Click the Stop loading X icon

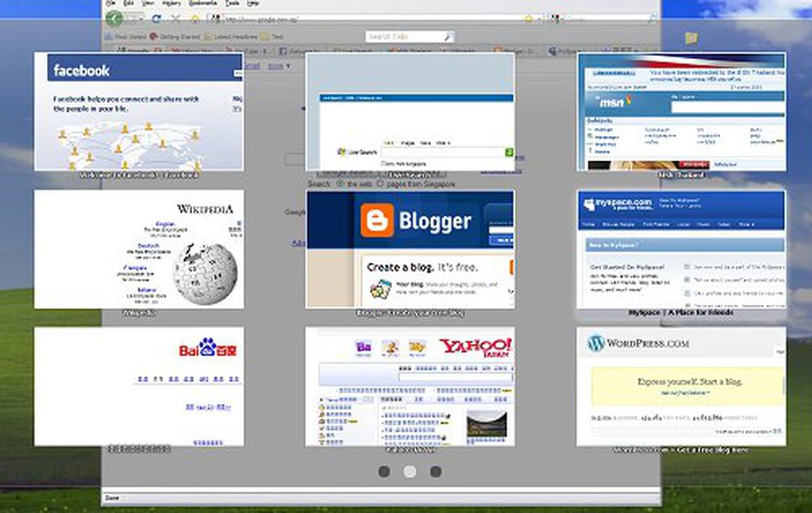(176, 19)
